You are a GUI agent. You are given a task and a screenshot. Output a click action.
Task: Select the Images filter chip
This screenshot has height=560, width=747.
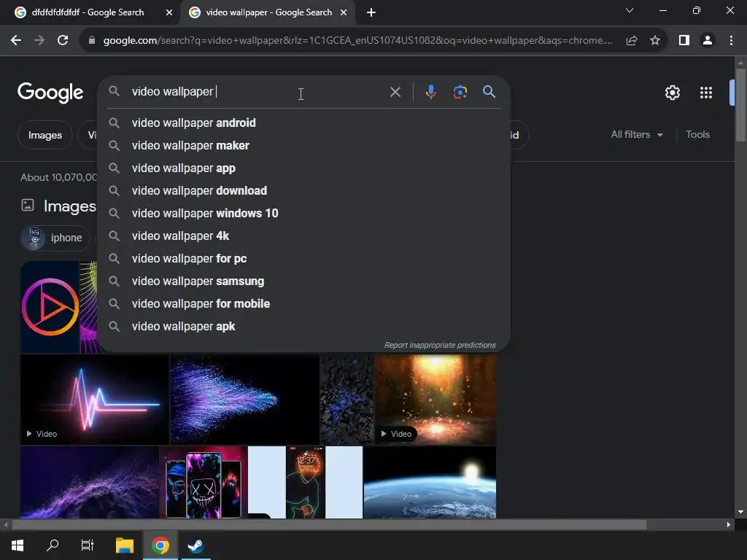pyautogui.click(x=44, y=135)
